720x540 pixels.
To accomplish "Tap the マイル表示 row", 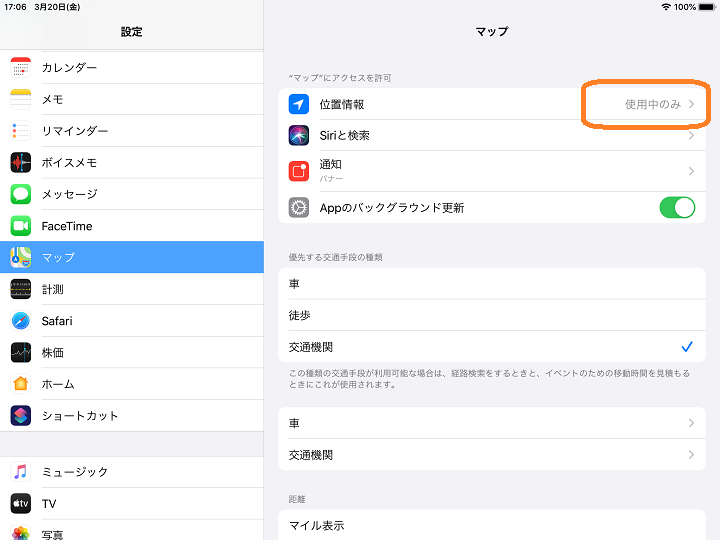I will click(x=492, y=525).
